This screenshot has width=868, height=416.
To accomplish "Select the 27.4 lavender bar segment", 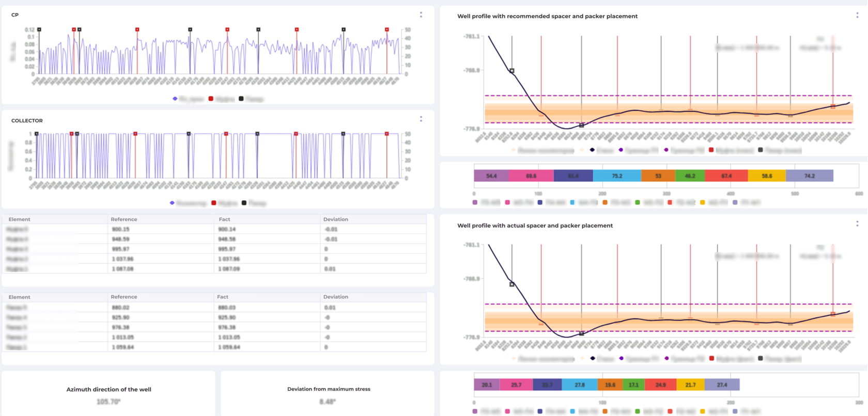I will [722, 385].
